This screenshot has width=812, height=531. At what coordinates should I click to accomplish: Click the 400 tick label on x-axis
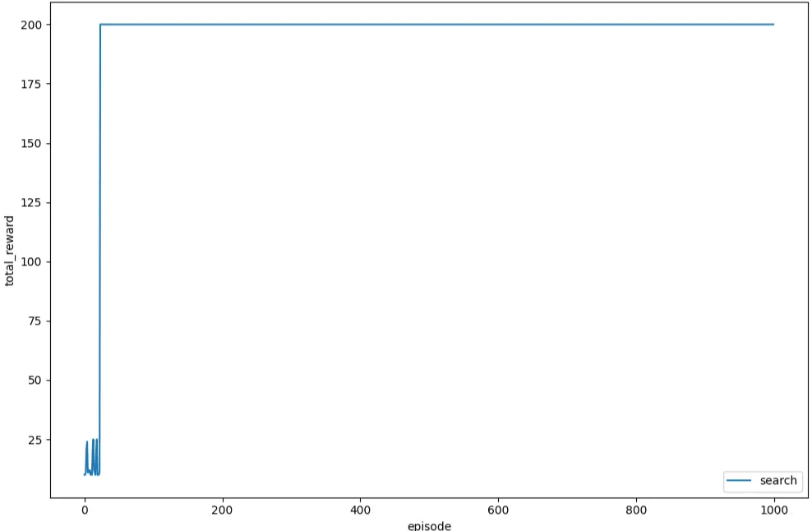point(360,510)
